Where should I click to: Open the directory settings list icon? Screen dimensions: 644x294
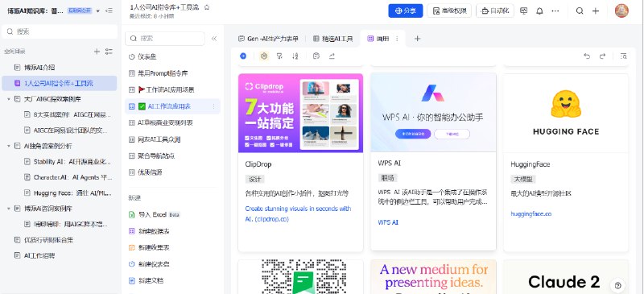point(109,52)
